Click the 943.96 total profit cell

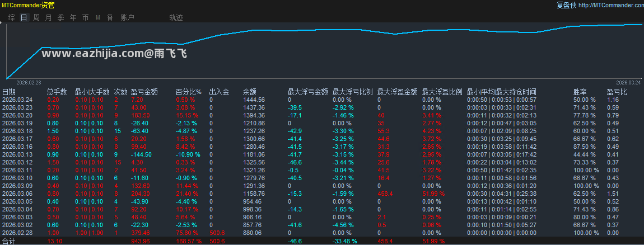tap(139, 241)
